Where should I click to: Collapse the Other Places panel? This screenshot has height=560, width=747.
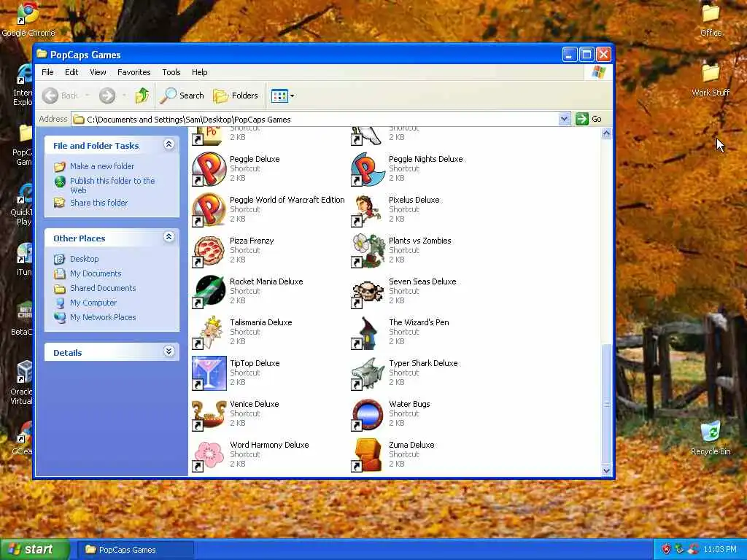(x=169, y=236)
